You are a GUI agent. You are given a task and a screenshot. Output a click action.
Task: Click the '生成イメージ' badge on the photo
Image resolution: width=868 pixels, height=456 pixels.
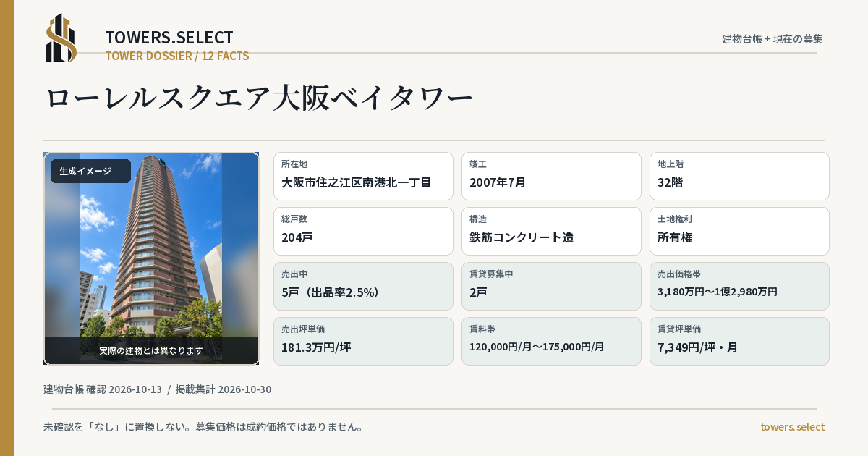90,172
